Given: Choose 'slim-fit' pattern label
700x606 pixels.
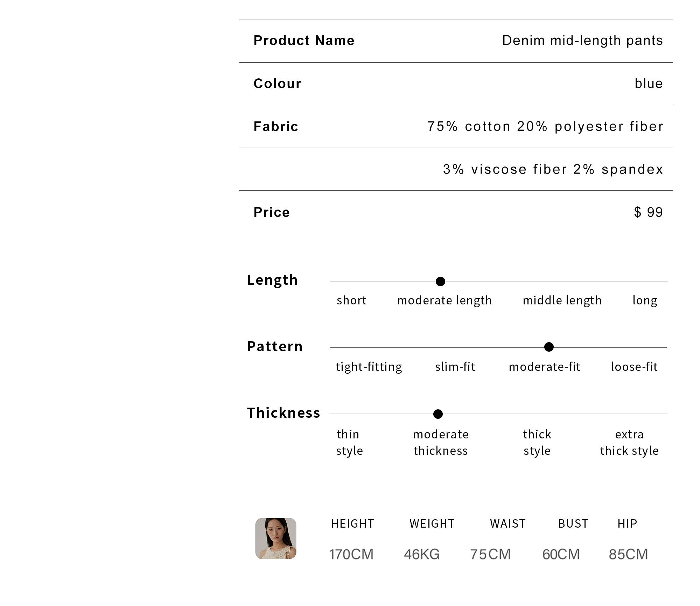Looking at the screenshot, I should [x=455, y=367].
